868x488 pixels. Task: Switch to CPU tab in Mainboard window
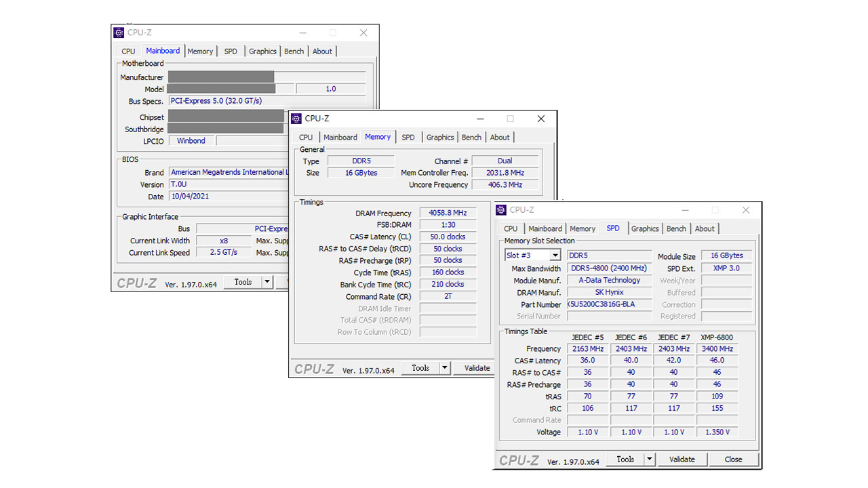click(128, 52)
